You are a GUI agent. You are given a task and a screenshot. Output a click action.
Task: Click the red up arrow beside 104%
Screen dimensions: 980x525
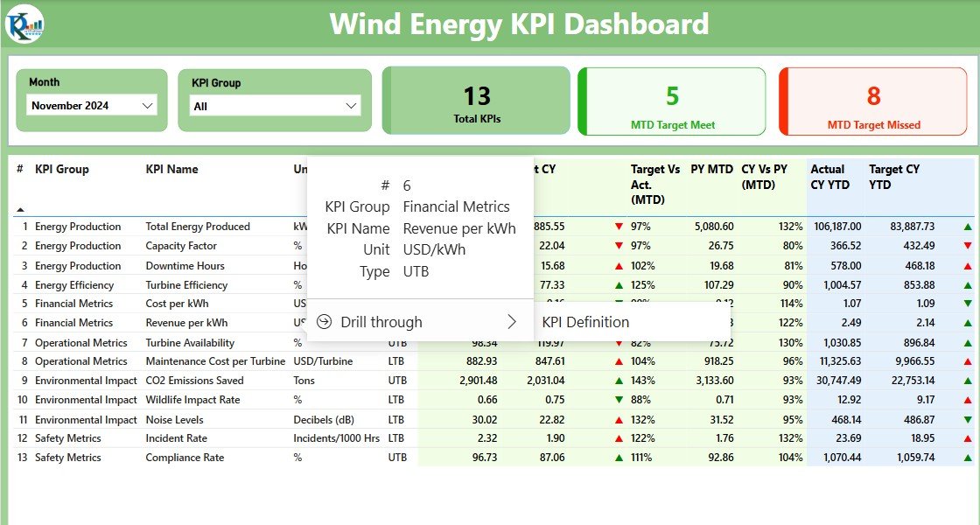click(x=619, y=361)
